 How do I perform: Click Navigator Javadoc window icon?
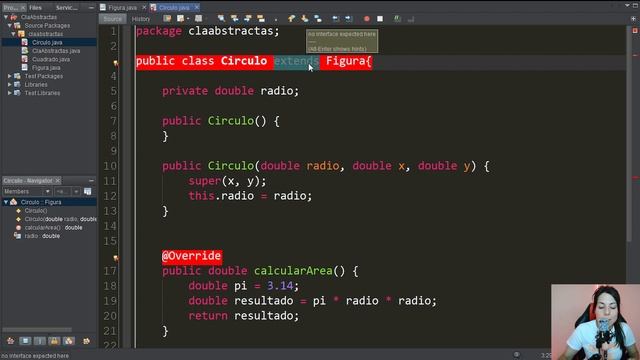click(x=88, y=191)
